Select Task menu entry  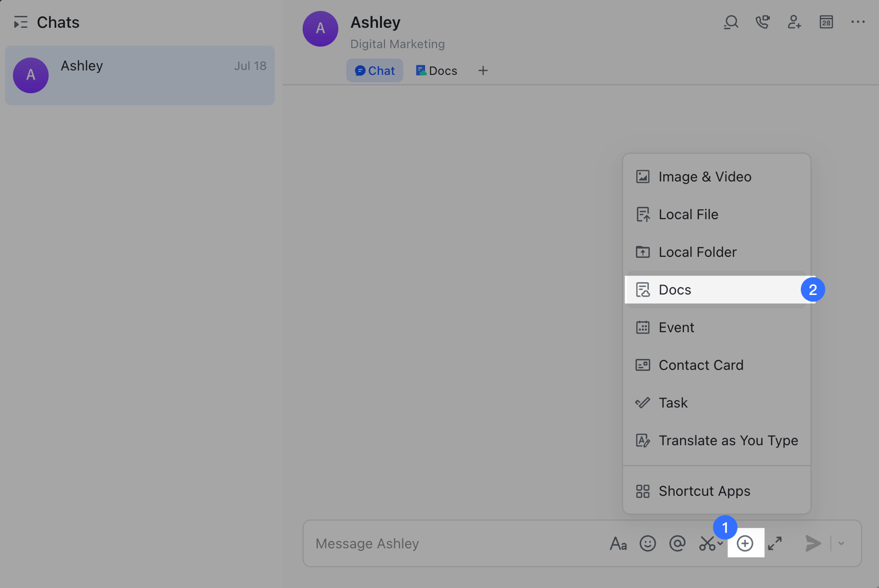pos(716,403)
